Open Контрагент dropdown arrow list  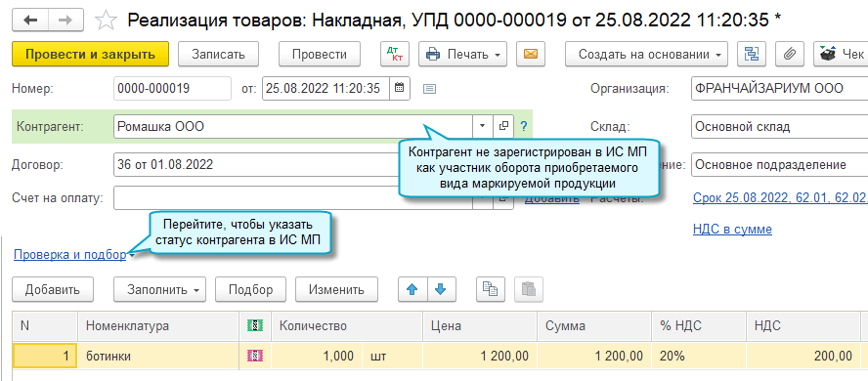point(482,126)
